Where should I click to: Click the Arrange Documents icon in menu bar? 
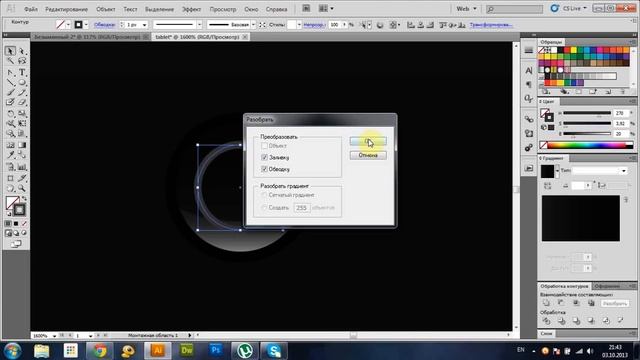coord(325,9)
